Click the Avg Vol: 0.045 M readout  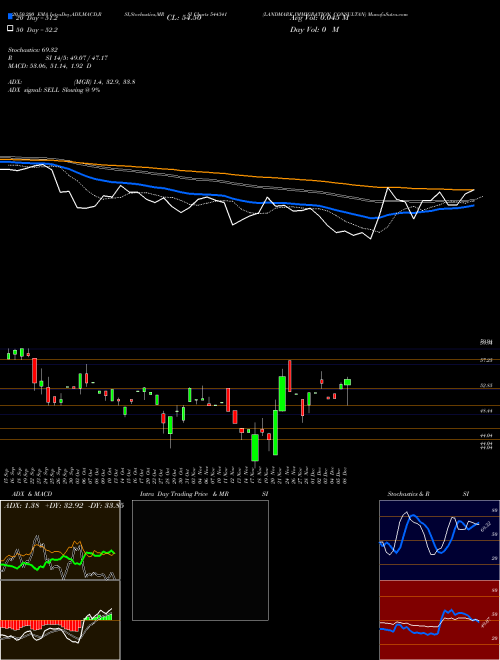point(319,18)
